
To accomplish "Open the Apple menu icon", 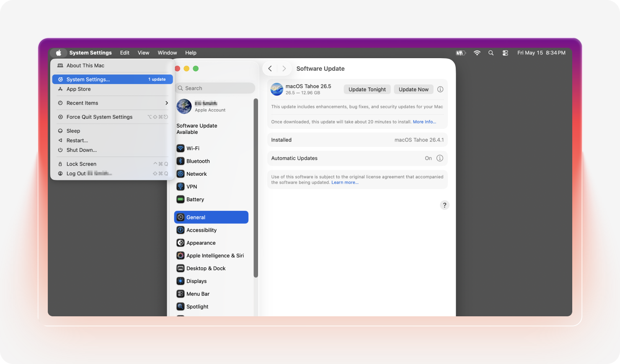I will click(59, 53).
